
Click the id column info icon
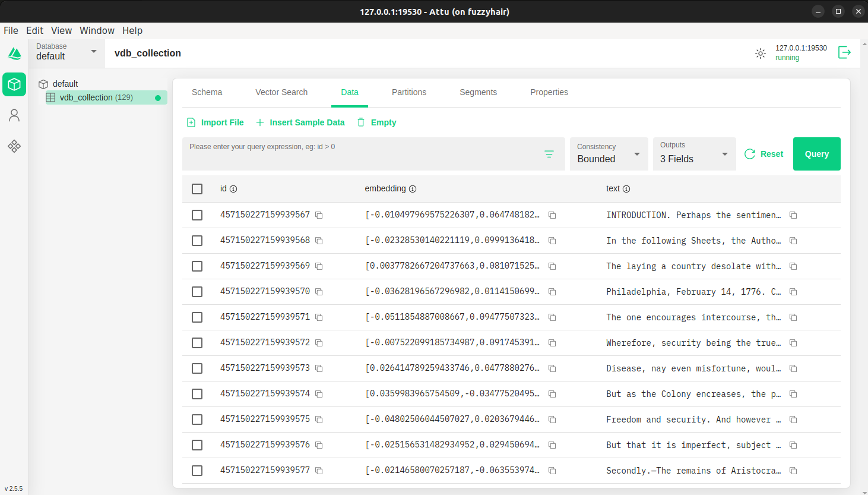click(x=233, y=189)
